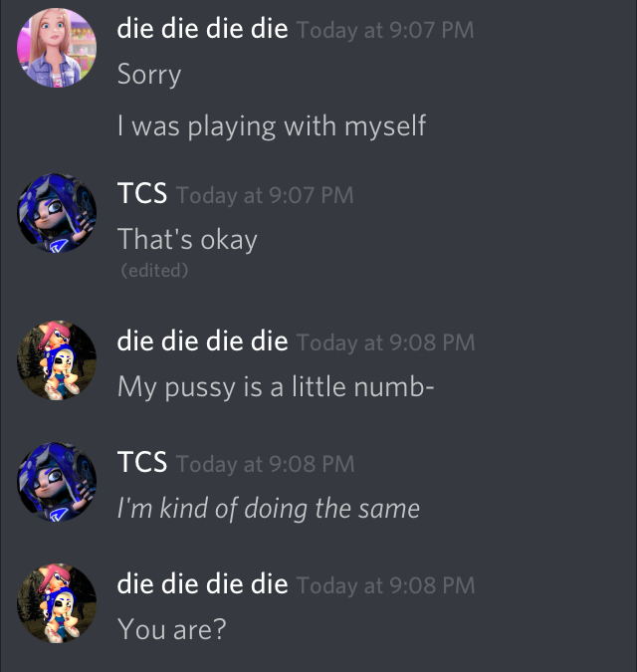This screenshot has width=637, height=672.
Task: Click the (edited) label under TCS message
Action: coord(154,271)
